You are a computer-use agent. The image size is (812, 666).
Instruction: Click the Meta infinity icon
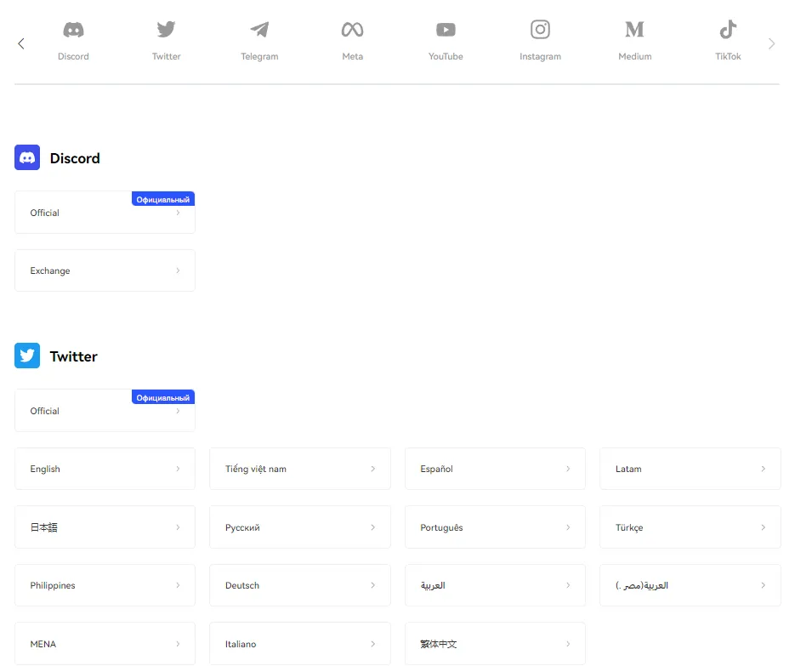pyautogui.click(x=352, y=31)
